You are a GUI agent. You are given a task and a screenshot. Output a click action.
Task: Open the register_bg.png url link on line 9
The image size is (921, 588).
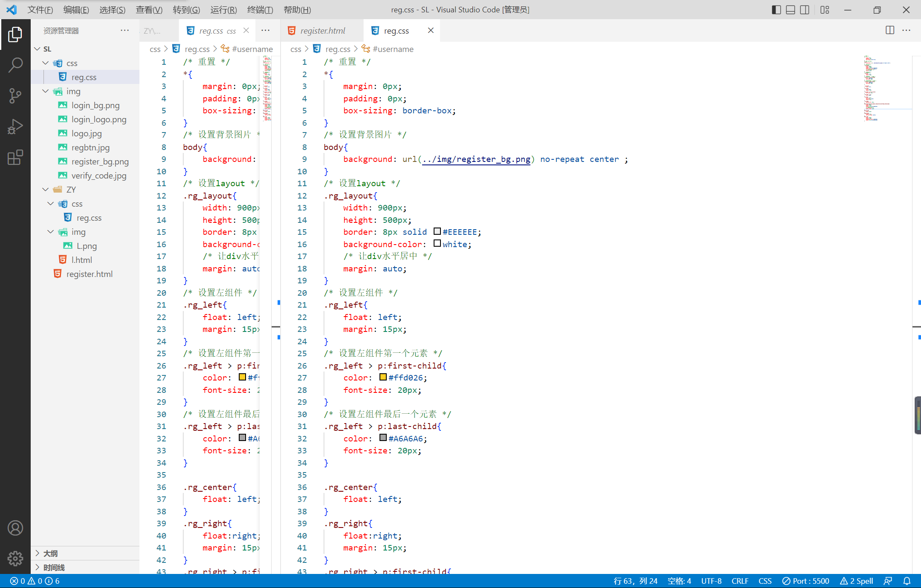pyautogui.click(x=477, y=159)
